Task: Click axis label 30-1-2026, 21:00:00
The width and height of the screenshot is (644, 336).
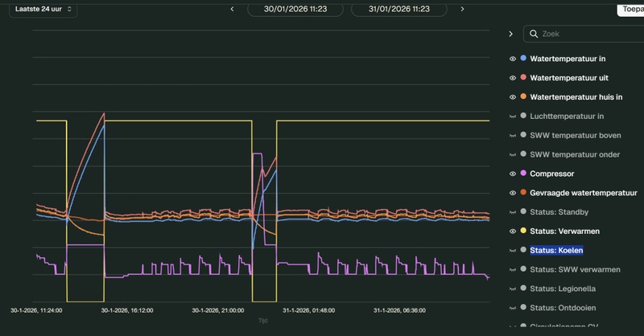Action: (x=218, y=310)
